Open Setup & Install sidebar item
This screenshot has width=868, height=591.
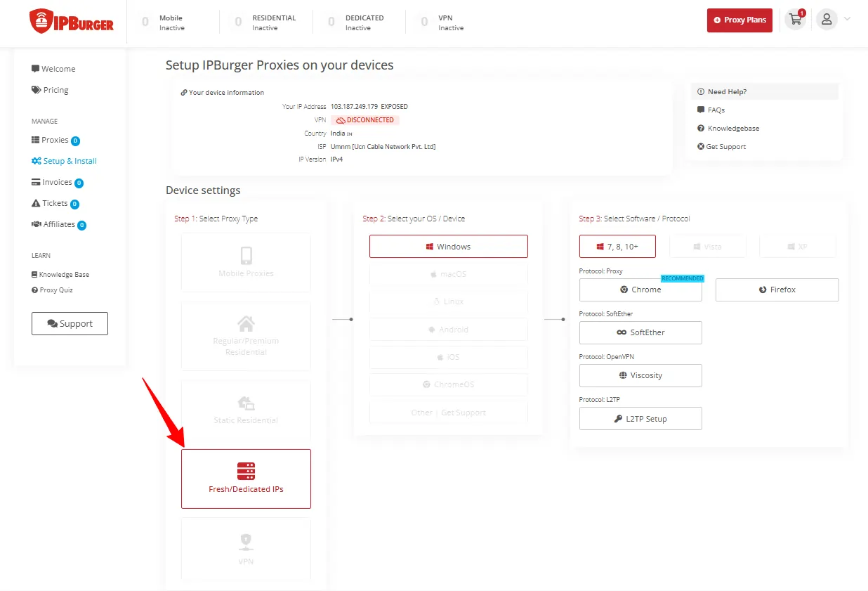point(64,161)
